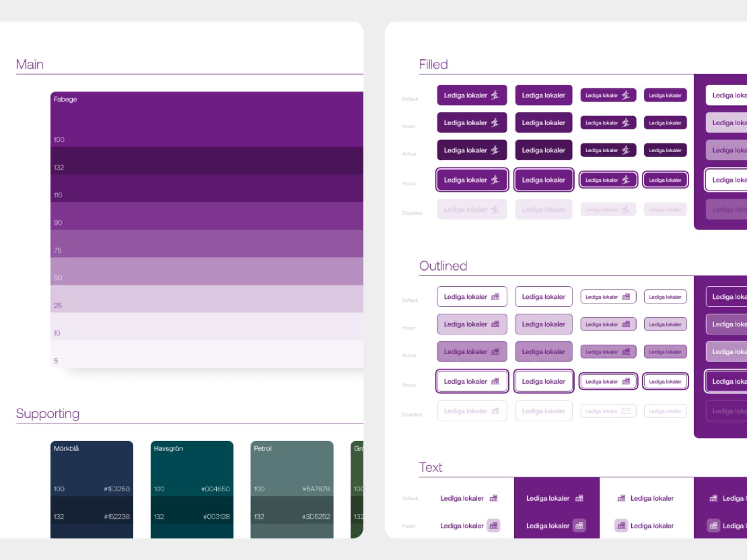Select the Fabege 10 light tint band
Screen dimensions: 747x560
[207, 327]
